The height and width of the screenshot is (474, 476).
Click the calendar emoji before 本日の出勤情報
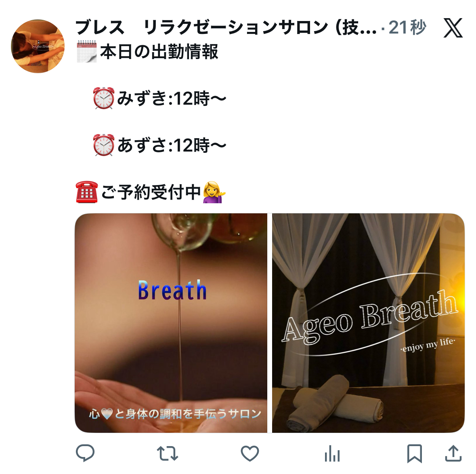87,52
